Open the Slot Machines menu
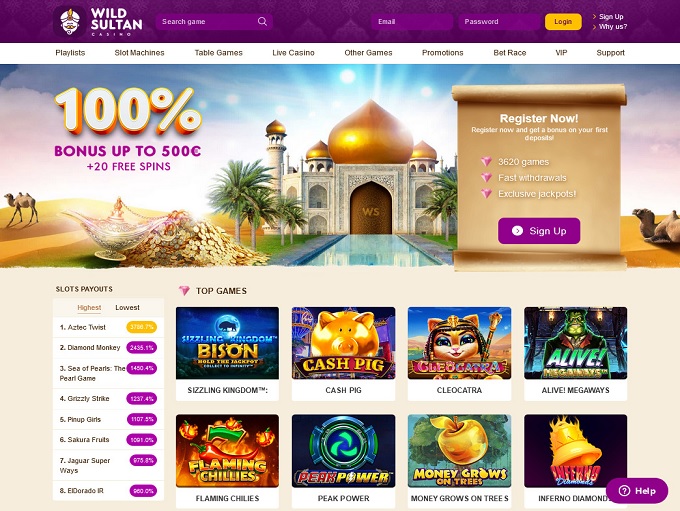This screenshot has width=680, height=511. pyautogui.click(x=139, y=53)
